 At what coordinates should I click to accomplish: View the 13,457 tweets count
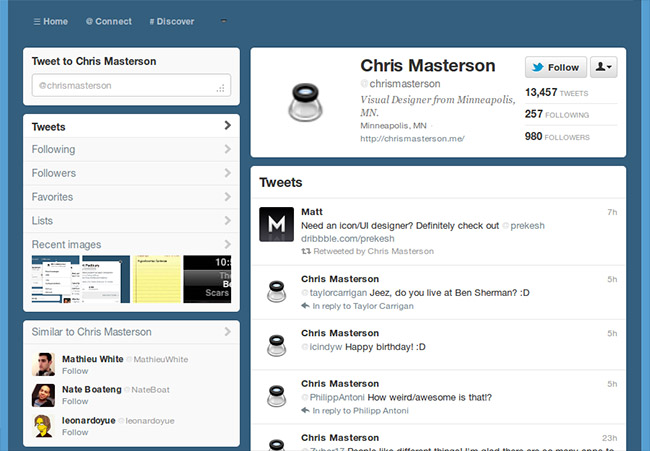(556, 92)
